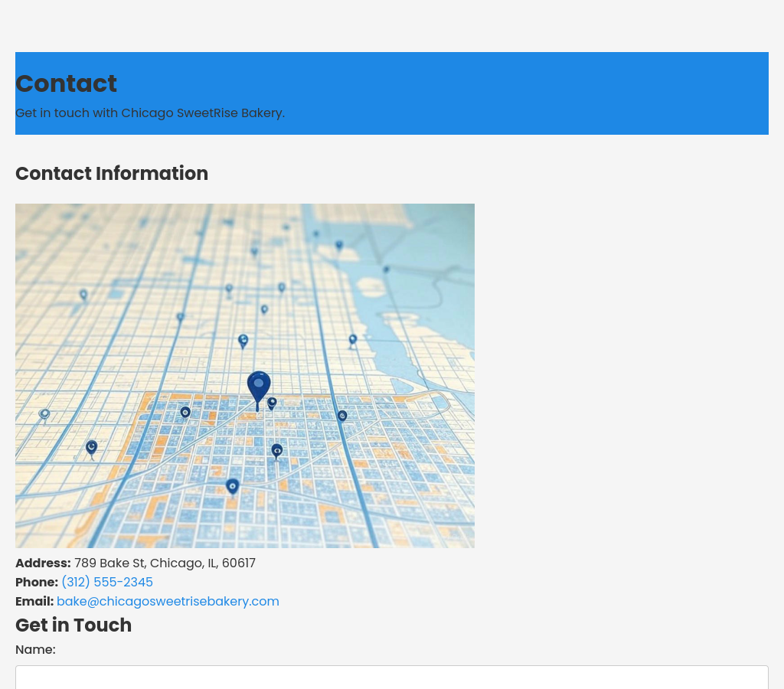Select the bottom-most pin on the map
The image size is (784, 689).
(x=233, y=487)
